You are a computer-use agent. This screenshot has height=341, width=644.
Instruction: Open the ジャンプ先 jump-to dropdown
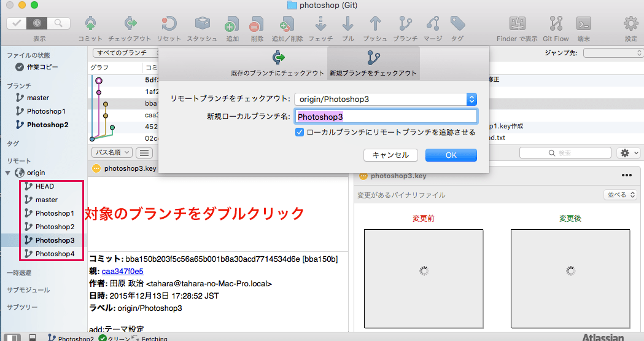tap(612, 53)
